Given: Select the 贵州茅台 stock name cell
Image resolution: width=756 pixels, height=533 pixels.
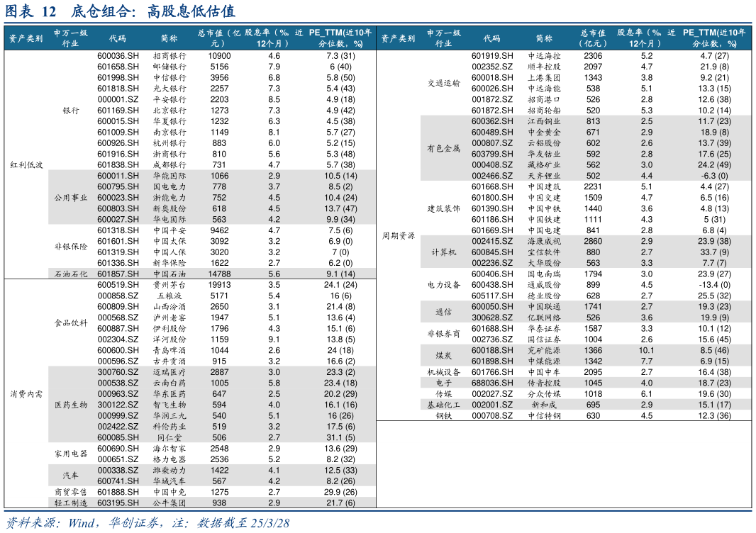Looking at the screenshot, I should pyautogui.click(x=169, y=284).
